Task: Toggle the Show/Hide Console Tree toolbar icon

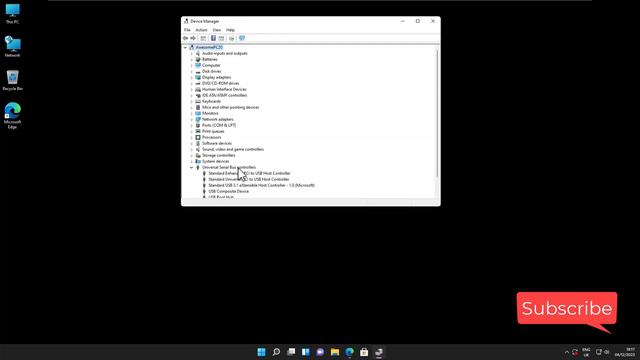Action: 203,38
